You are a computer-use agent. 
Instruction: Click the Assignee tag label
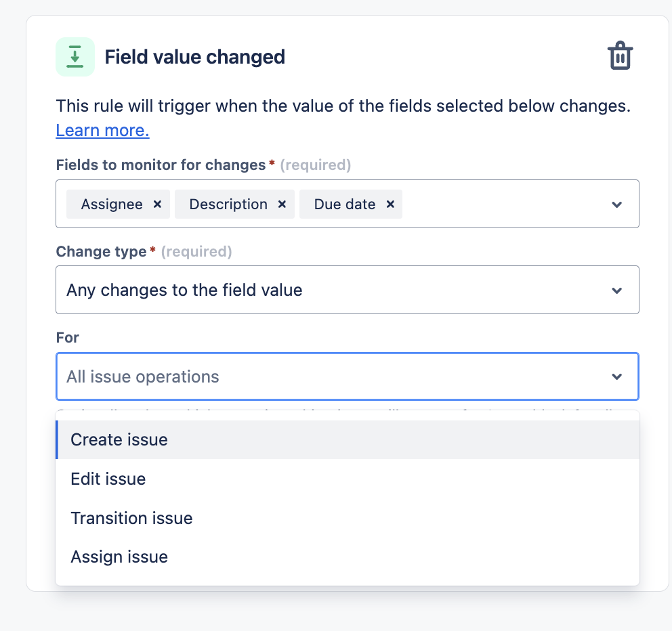(112, 204)
